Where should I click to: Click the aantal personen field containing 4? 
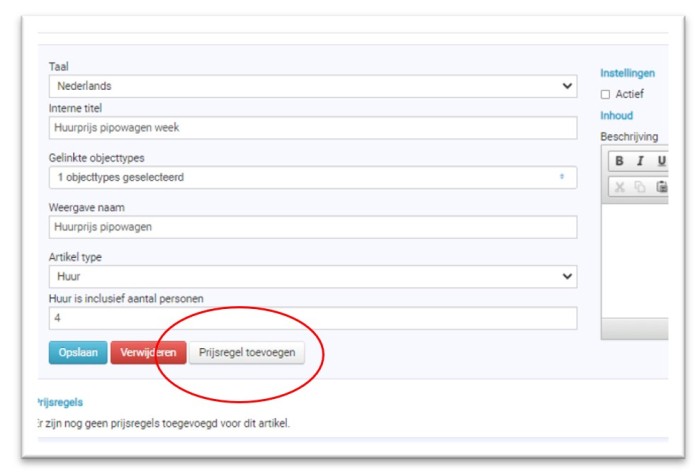313,318
